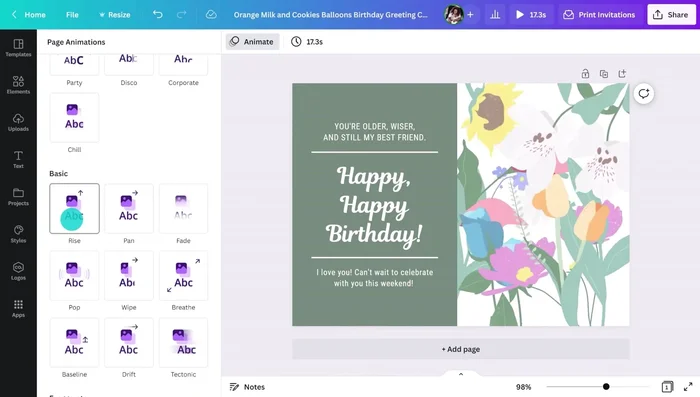Click the Redo arrow
The image size is (700, 397).
[x=181, y=14]
